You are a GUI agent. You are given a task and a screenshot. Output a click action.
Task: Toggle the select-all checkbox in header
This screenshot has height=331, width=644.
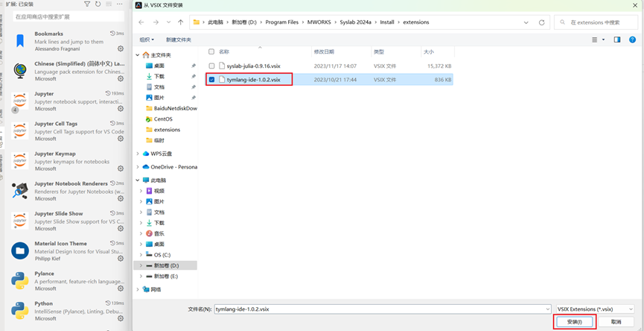pos(211,51)
